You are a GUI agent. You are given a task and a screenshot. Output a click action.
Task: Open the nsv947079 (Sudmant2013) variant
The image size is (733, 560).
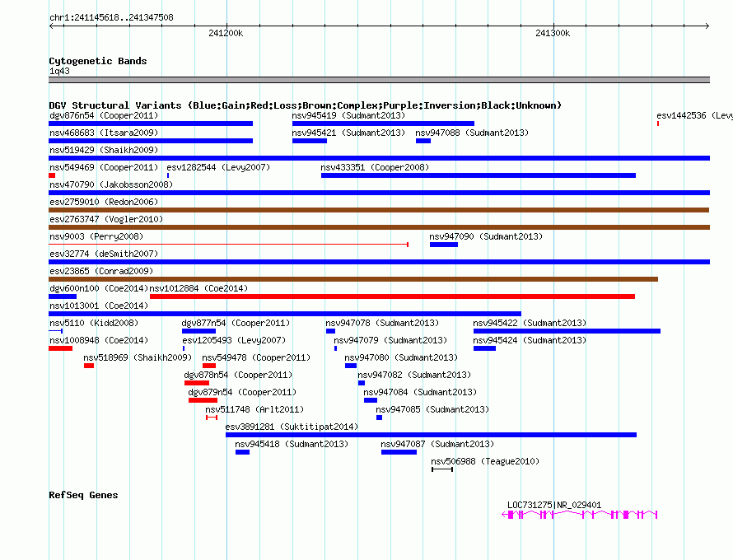point(336,348)
